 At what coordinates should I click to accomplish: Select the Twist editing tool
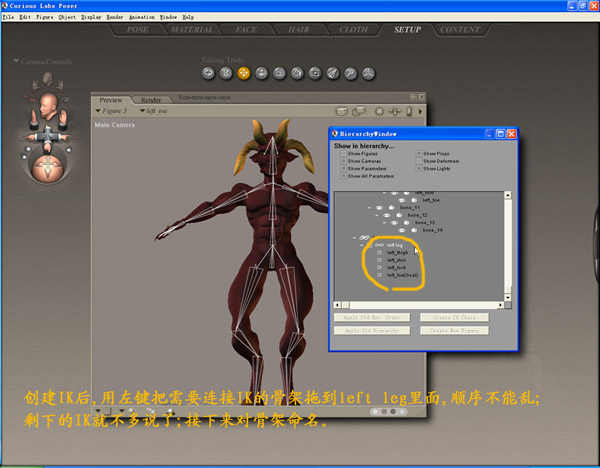click(x=226, y=73)
